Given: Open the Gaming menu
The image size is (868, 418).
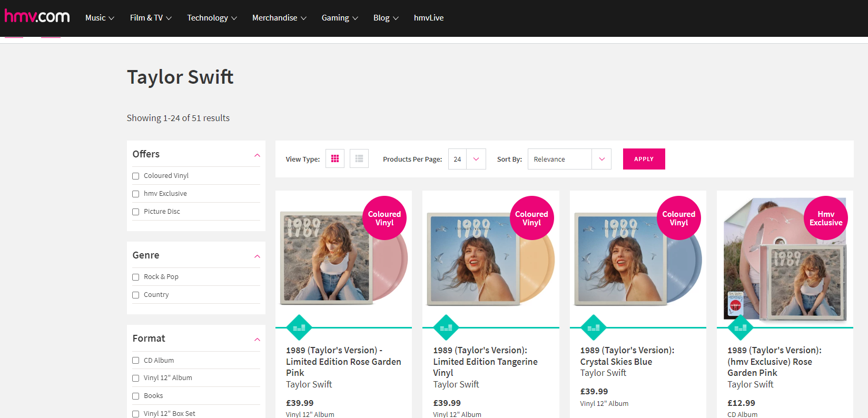Looking at the screenshot, I should 340,18.
